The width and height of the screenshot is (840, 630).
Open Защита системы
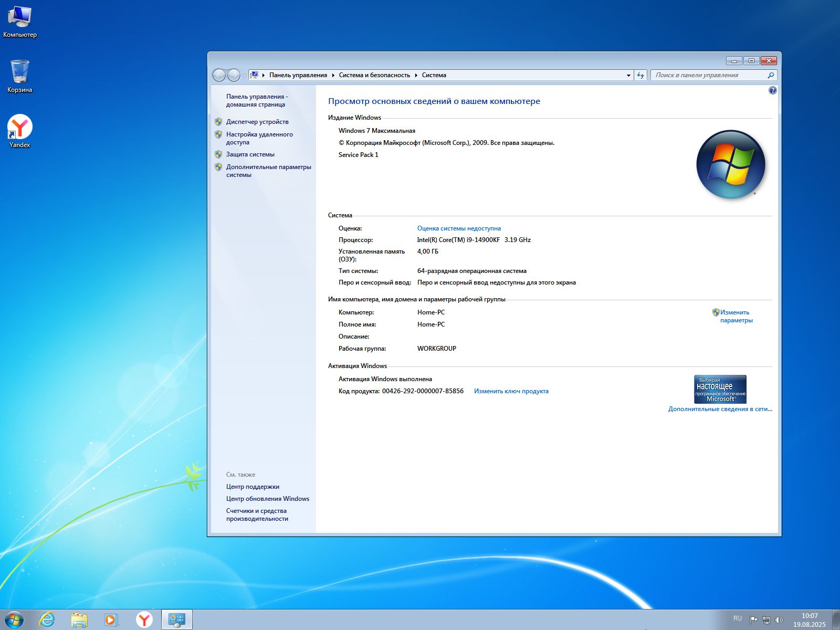(x=250, y=154)
